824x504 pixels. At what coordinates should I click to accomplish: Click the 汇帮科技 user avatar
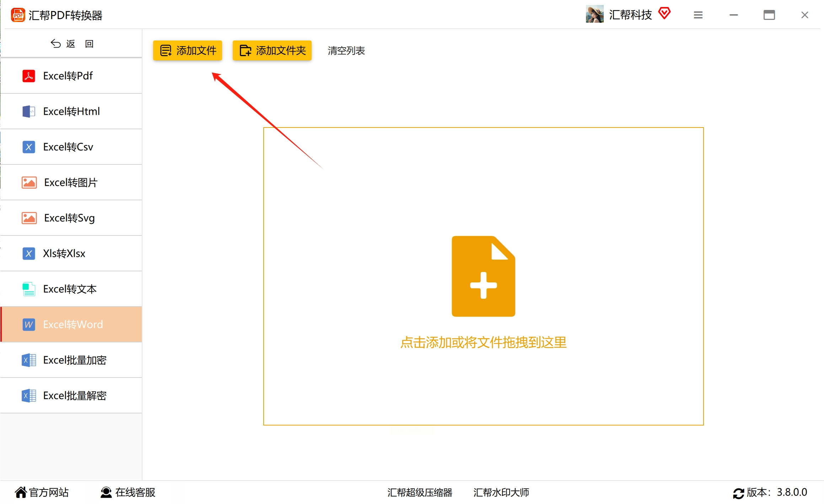[x=594, y=14]
